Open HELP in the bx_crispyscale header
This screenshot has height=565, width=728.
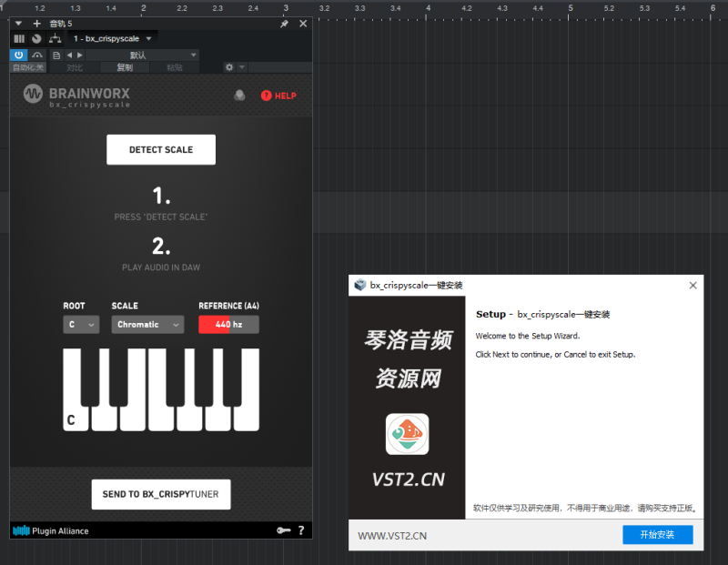278,95
